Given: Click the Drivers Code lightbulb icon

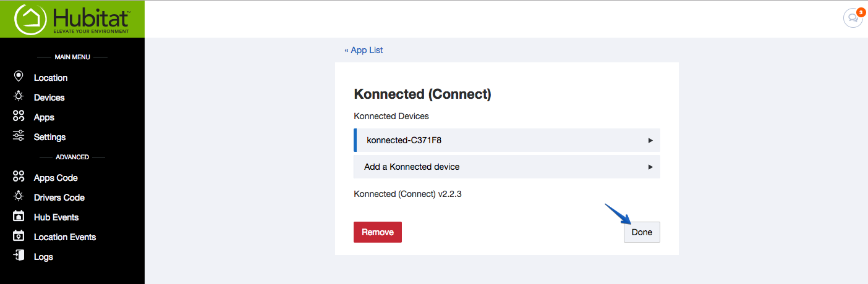Looking at the screenshot, I should pyautogui.click(x=19, y=197).
